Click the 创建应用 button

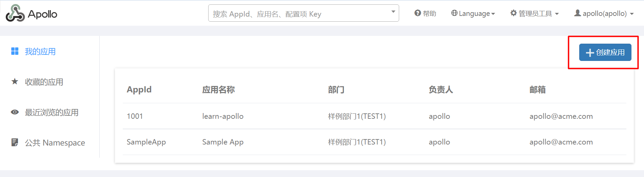[605, 52]
